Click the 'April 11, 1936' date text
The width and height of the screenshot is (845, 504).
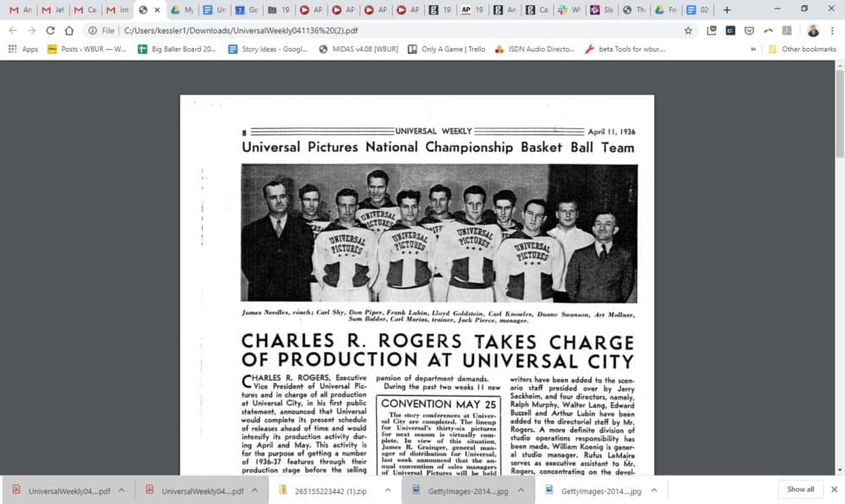coord(611,132)
